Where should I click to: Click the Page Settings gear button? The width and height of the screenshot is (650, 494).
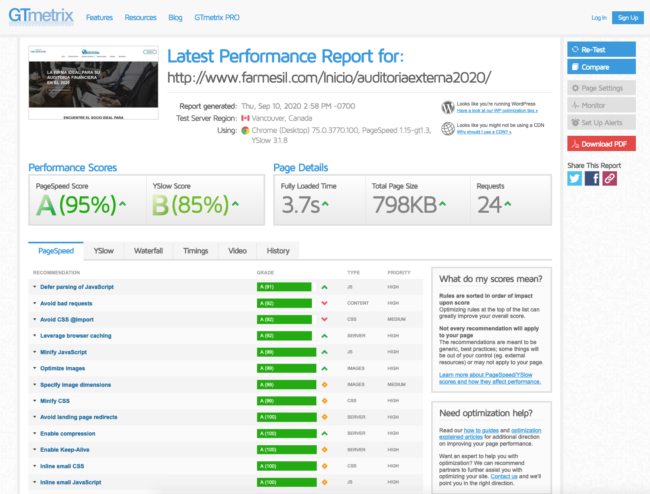click(601, 87)
